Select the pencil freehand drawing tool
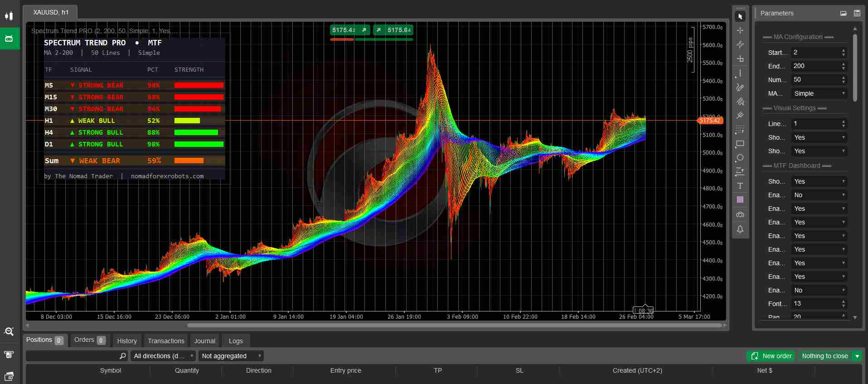 (740, 87)
